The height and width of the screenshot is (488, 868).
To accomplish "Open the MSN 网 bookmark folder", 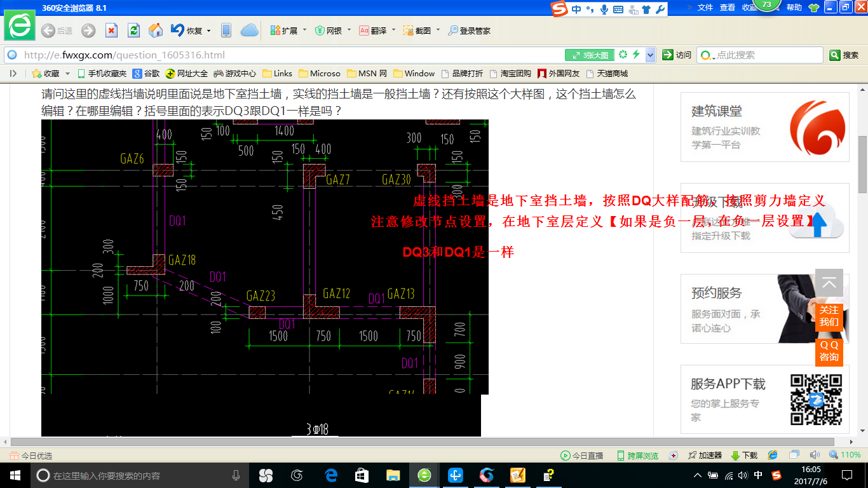I will click(367, 74).
